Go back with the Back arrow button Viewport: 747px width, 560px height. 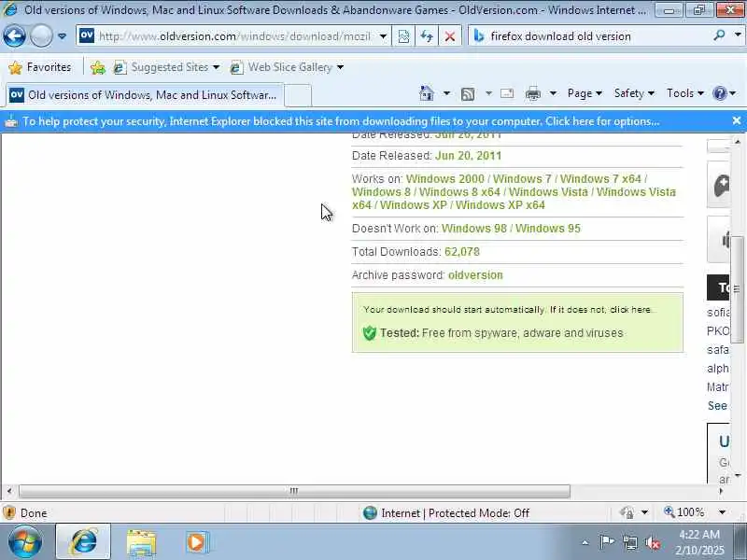(x=14, y=35)
